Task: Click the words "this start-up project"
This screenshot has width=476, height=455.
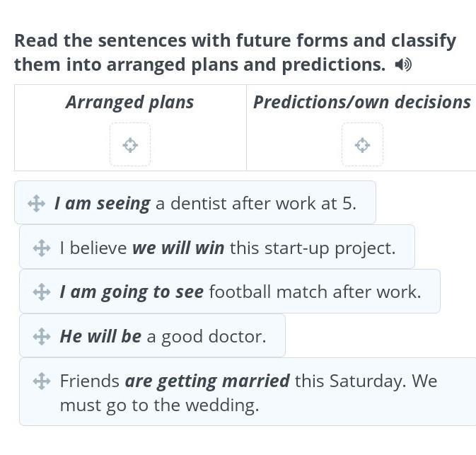Action: point(313,248)
